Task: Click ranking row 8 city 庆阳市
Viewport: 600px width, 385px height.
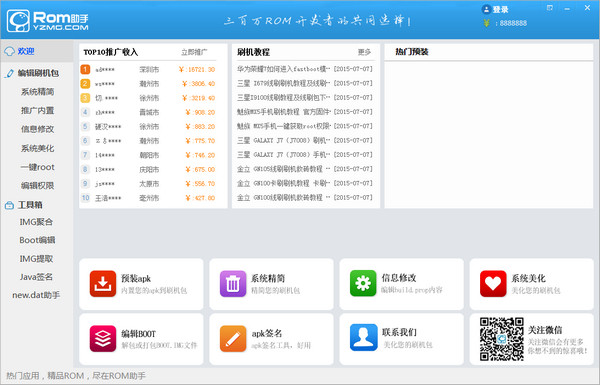Action: [148, 169]
